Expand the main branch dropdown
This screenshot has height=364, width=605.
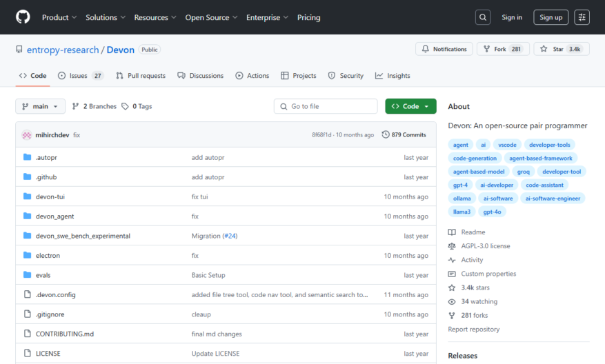[40, 106]
